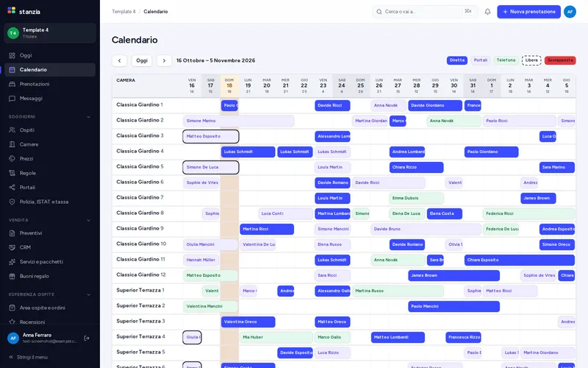Screen dimensions: 588x368
Task: Open Portali share icon
Action: (x=12, y=188)
